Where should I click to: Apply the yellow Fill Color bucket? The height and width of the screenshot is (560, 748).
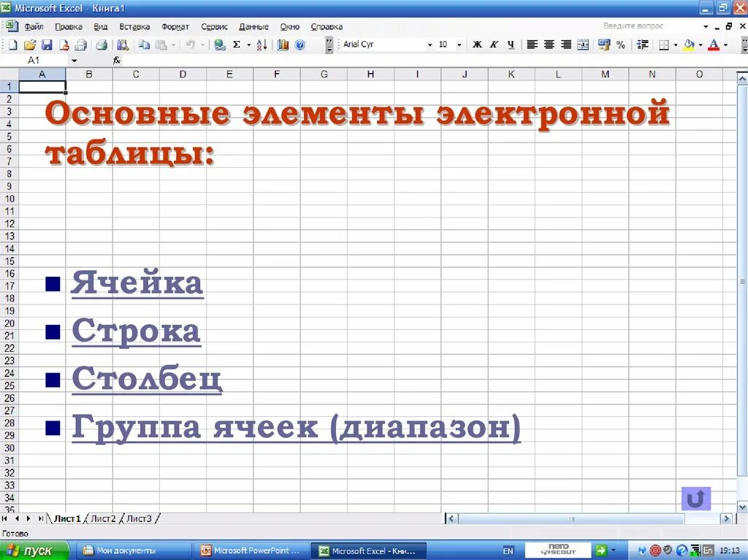[x=689, y=45]
